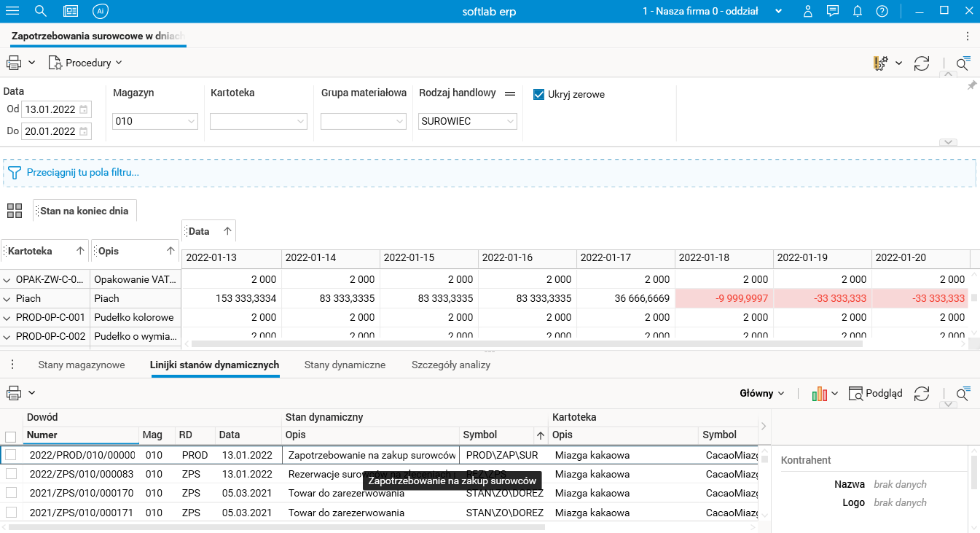Viewport: 980px width, 533px height.
Task: Tick the checkbox for 2021/ZPS/010/000170
Action: tap(10, 494)
